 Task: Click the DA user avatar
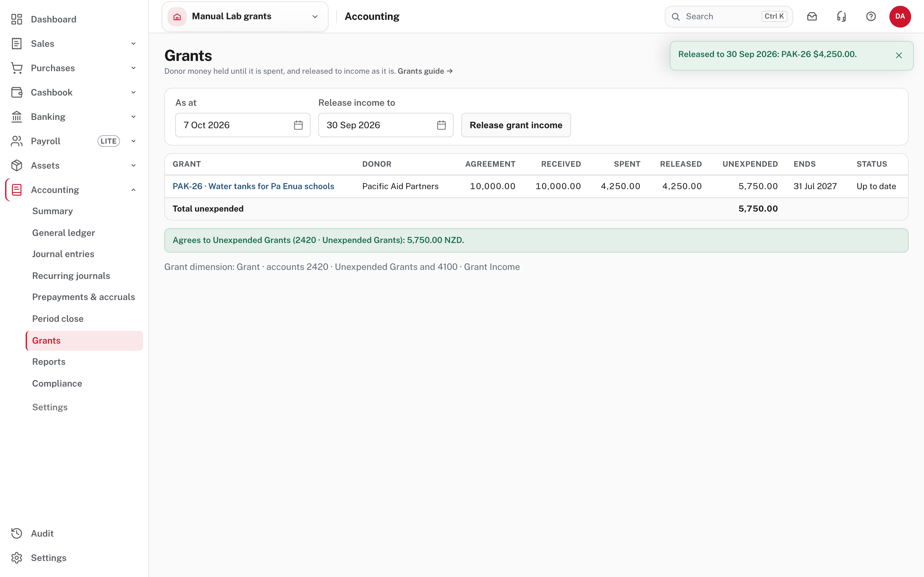pyautogui.click(x=900, y=16)
